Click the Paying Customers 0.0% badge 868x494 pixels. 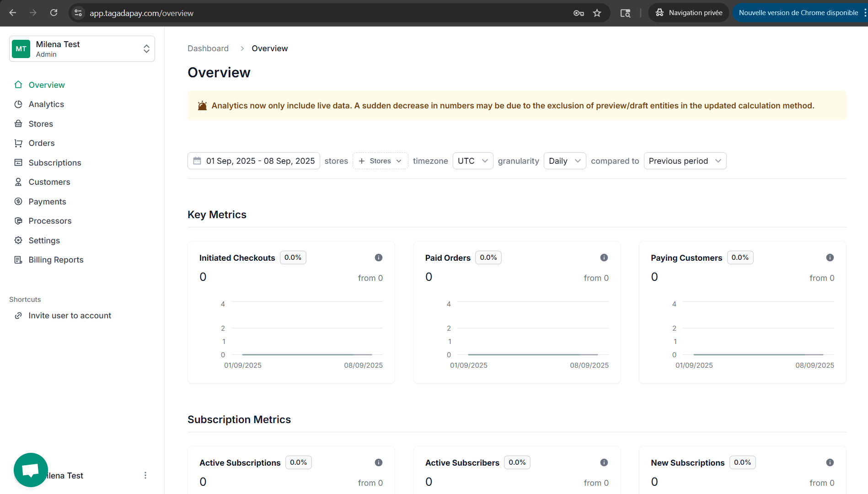tap(740, 258)
